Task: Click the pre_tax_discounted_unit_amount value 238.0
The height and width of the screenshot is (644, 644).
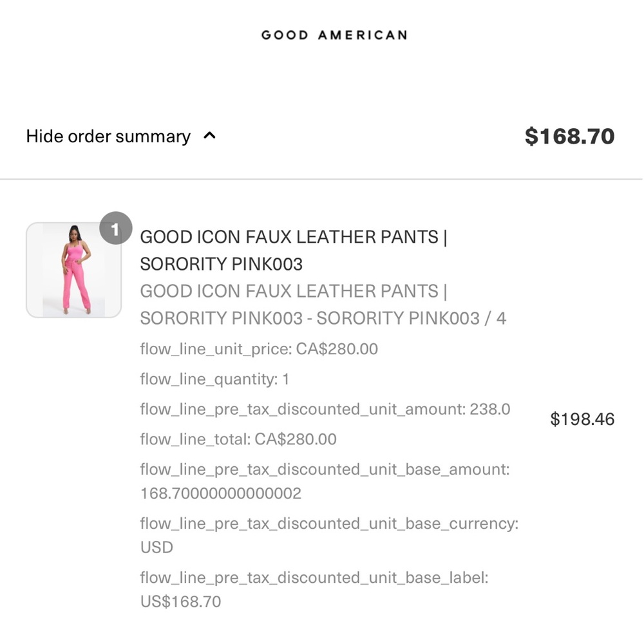Action: [325, 408]
